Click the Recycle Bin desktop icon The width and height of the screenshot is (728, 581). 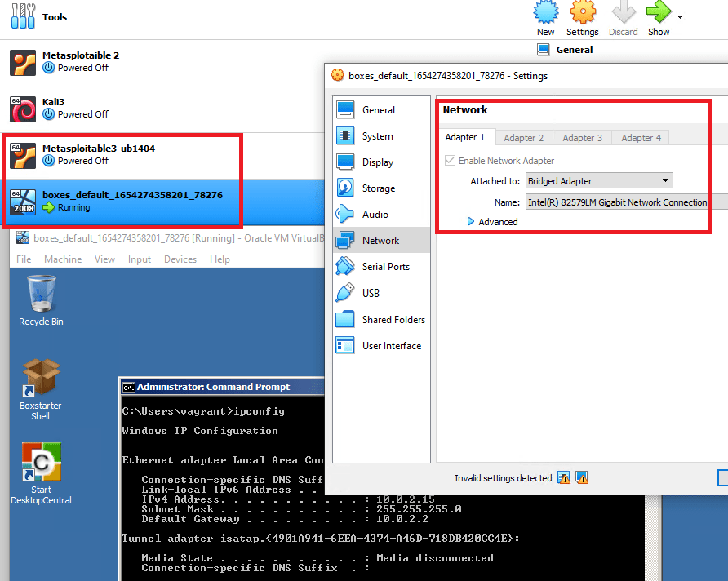(41, 300)
